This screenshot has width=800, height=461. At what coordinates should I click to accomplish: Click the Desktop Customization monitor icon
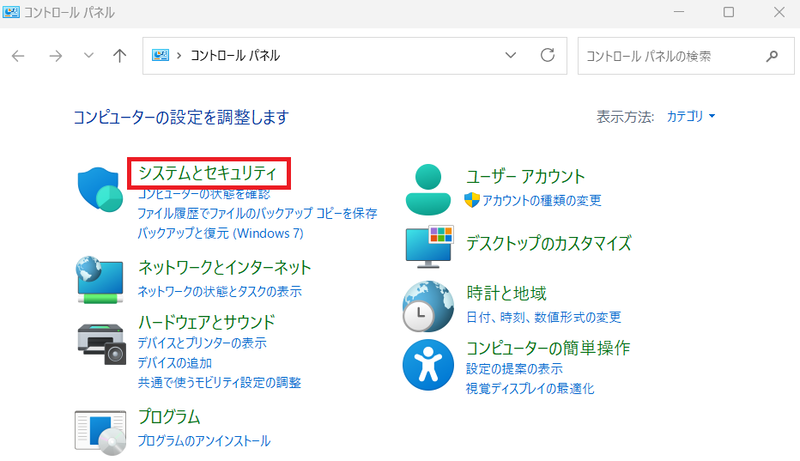(429, 247)
